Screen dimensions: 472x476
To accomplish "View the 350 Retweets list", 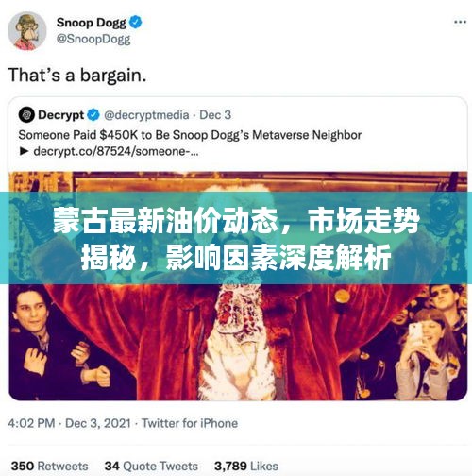I will tap(49, 466).
